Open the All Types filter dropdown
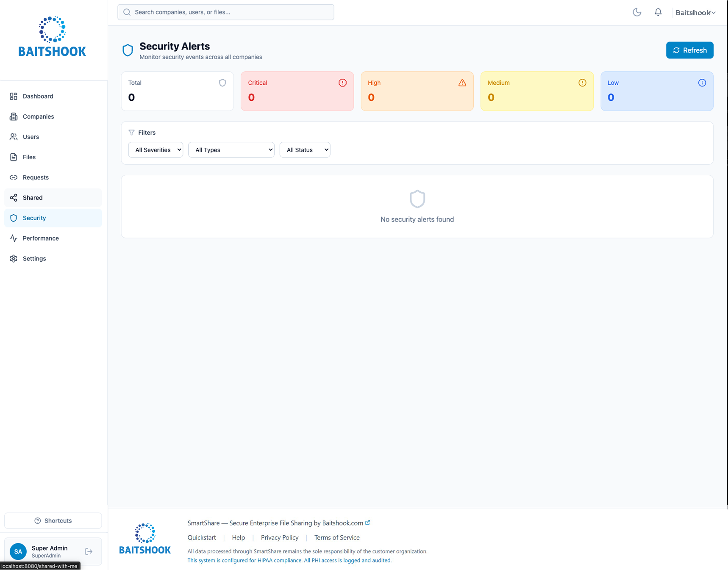728x570 pixels. 231,150
